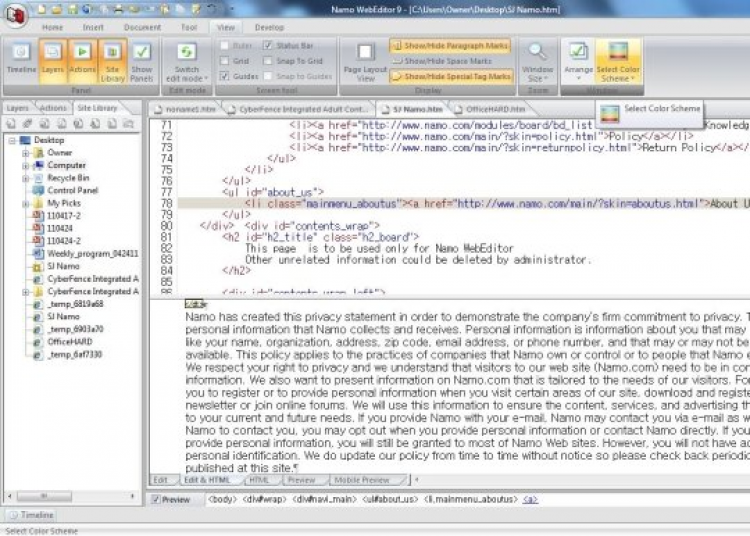Enable the Snap To Grid checkbox
Screen dimensions: 750x536
pos(268,61)
